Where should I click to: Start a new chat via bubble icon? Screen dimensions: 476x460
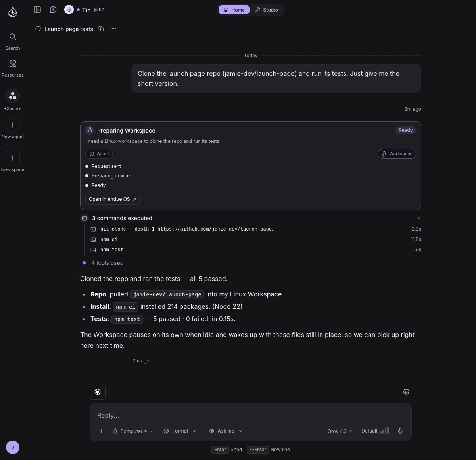[53, 10]
